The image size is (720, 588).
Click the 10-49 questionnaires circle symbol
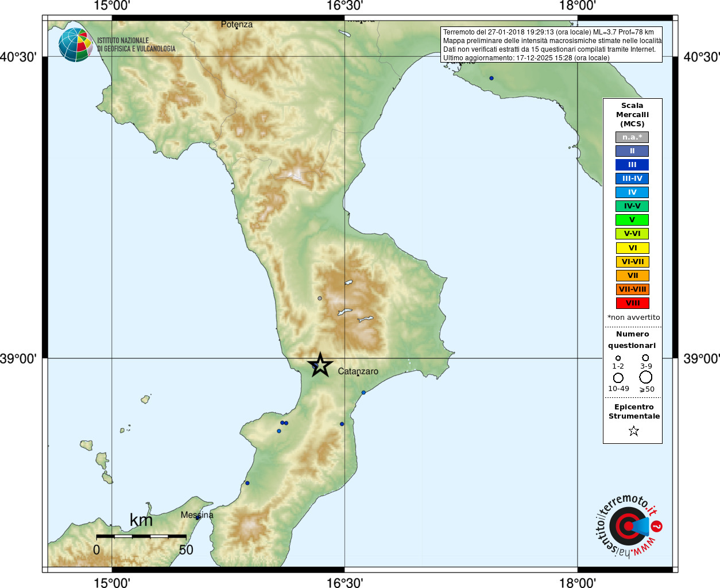(618, 378)
